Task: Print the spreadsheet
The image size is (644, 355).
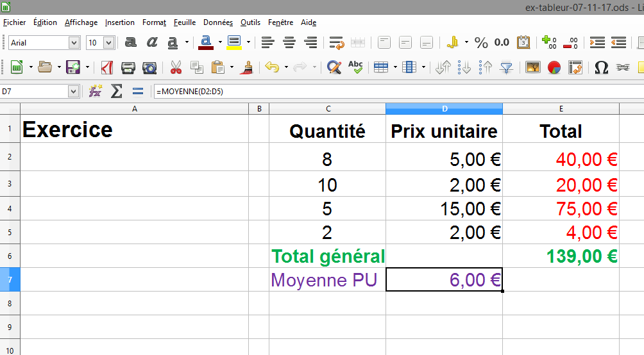Action: tap(128, 67)
